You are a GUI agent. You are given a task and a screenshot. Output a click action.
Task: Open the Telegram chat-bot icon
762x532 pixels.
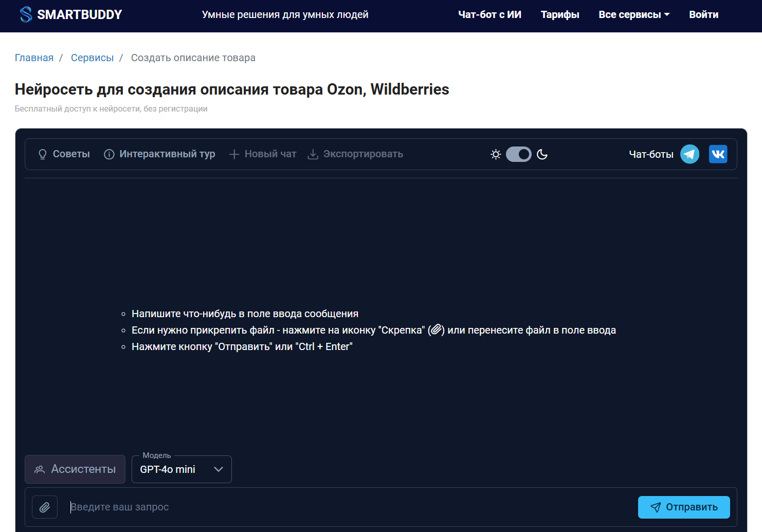point(690,154)
